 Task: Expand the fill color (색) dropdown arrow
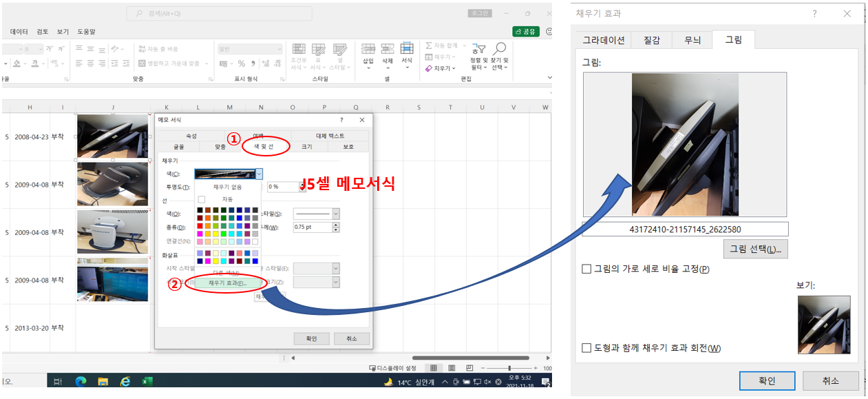point(259,174)
